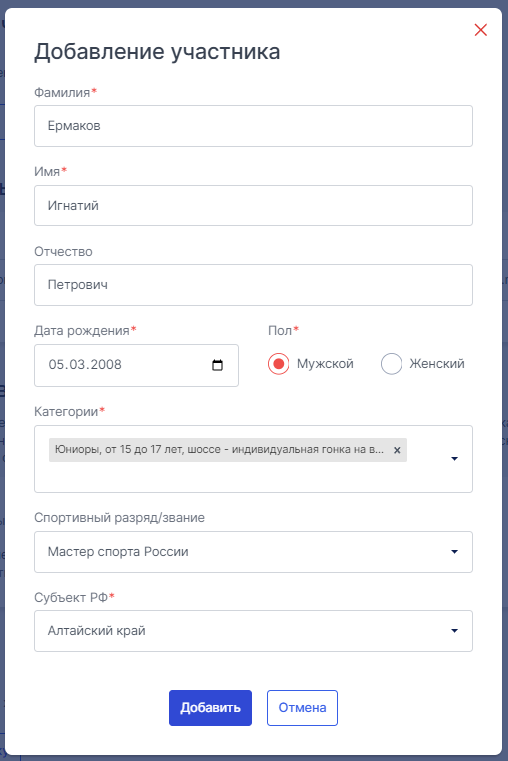Viewport: 508px width, 761px height.
Task: Click the Юниоры category chip text
Action: (219, 449)
